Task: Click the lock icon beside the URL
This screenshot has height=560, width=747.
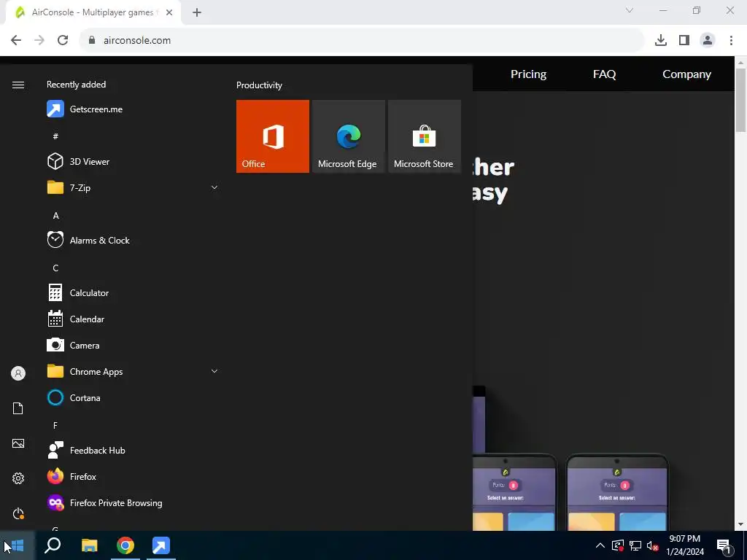Action: click(x=93, y=41)
